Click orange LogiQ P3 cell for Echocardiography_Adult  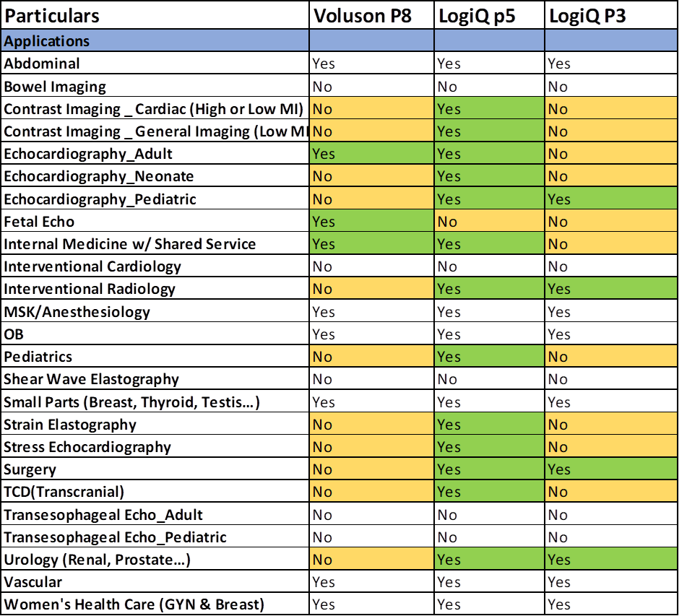coord(611,154)
